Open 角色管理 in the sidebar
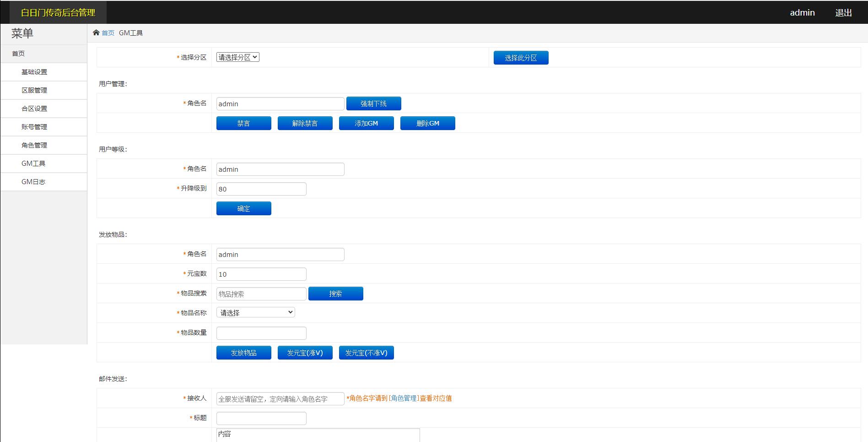The width and height of the screenshot is (868, 442). (33, 145)
